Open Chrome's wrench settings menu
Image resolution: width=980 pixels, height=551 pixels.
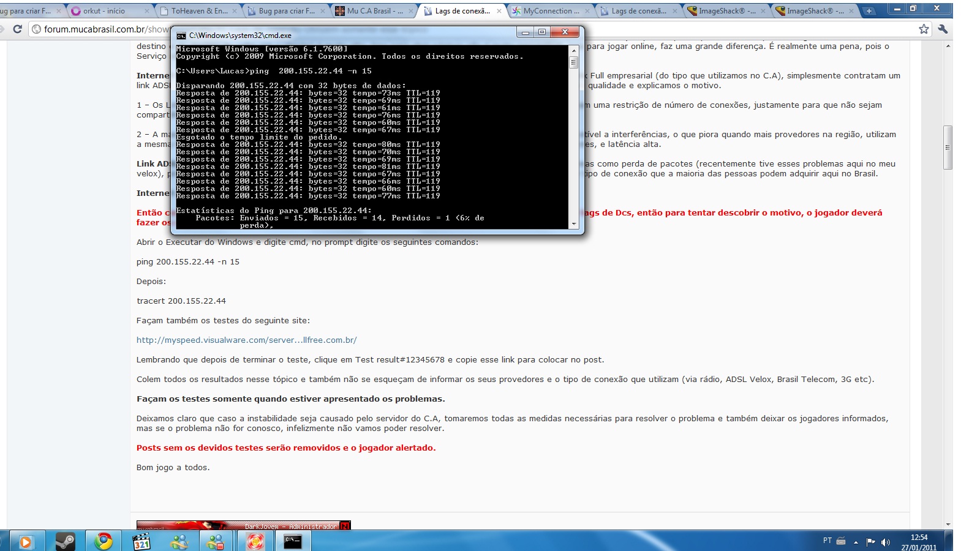coord(943,29)
